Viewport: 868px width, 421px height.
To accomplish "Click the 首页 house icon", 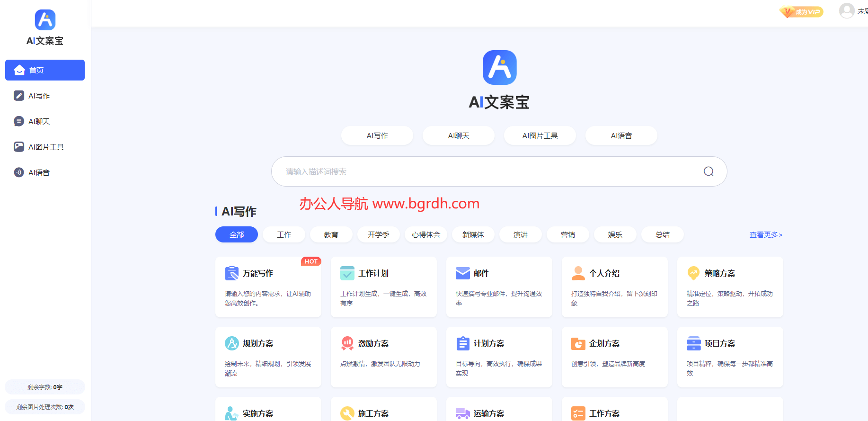I will [19, 70].
